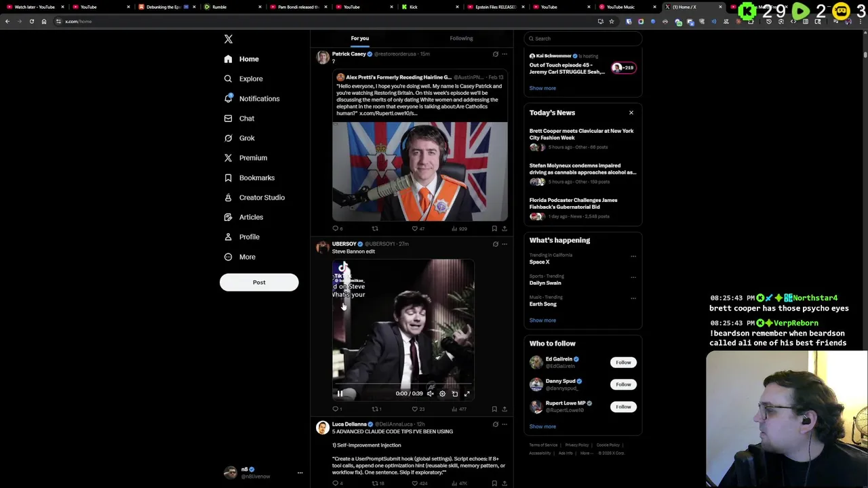Viewport: 868px width, 488px height.
Task: Like Patrick Casey's post with 47 likes
Action: (x=418, y=228)
